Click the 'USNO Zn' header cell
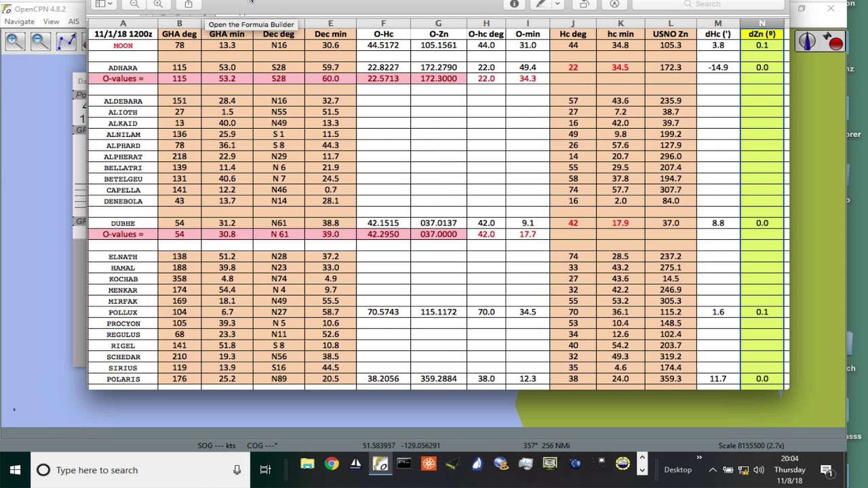868x488 pixels. click(671, 34)
